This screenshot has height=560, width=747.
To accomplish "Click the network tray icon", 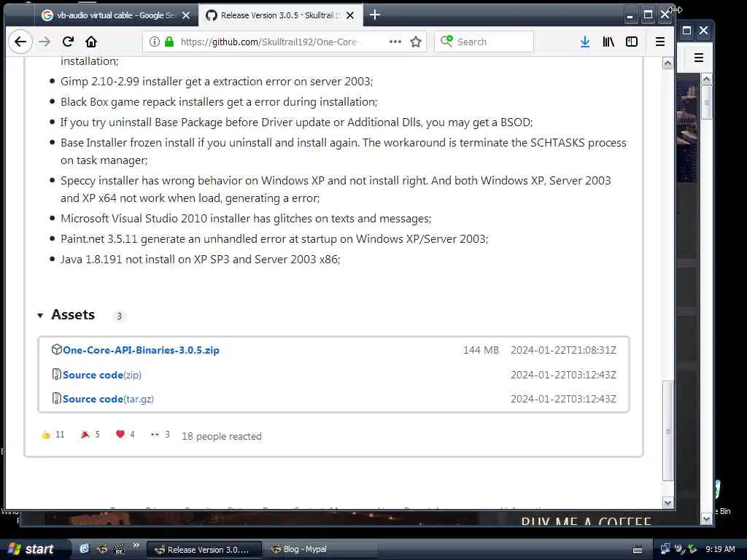I will point(665,549).
